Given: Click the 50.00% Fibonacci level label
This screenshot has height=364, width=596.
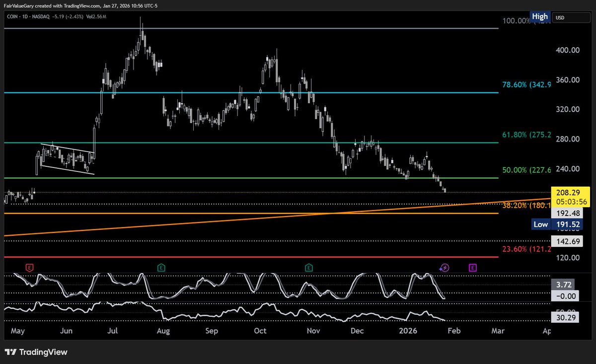Looking at the screenshot, I should [x=527, y=170].
